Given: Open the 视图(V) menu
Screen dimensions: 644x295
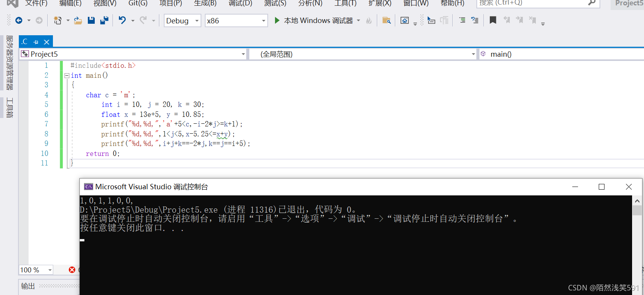Looking at the screenshot, I should 105,3.
